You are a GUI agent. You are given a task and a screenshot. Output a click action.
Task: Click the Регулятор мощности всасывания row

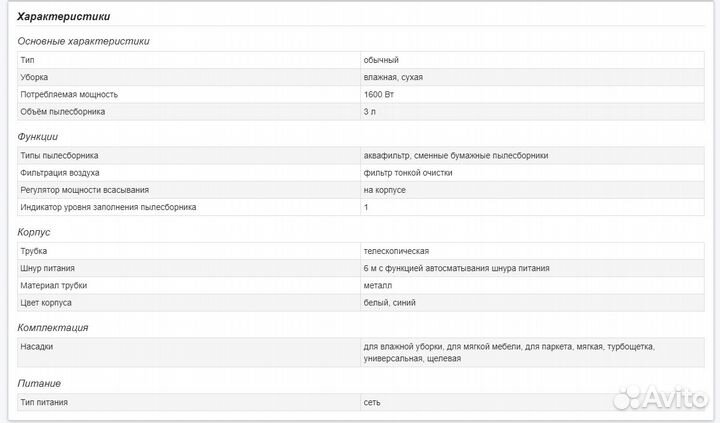[360, 190]
